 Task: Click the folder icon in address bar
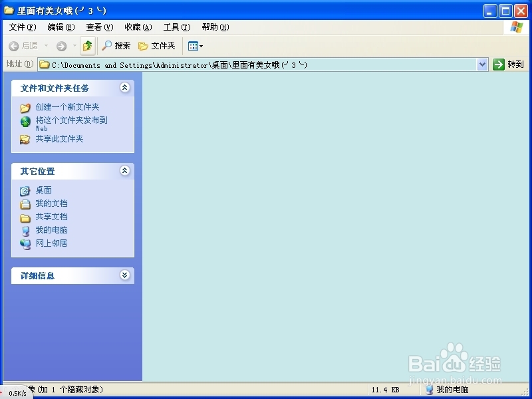pyautogui.click(x=44, y=65)
